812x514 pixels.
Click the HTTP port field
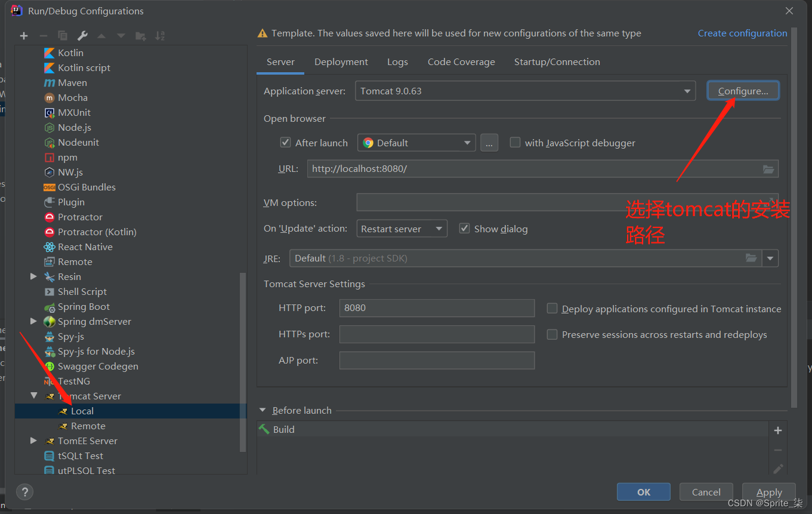pos(437,308)
